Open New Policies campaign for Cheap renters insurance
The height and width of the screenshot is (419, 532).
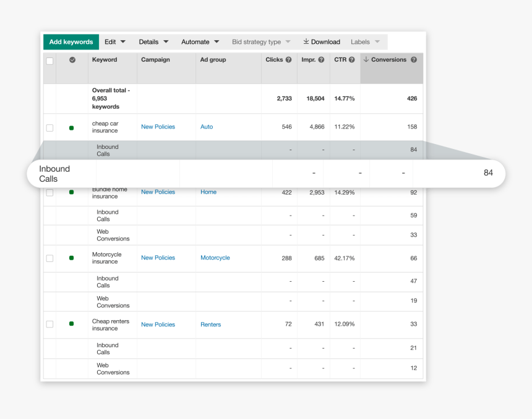pyautogui.click(x=158, y=324)
